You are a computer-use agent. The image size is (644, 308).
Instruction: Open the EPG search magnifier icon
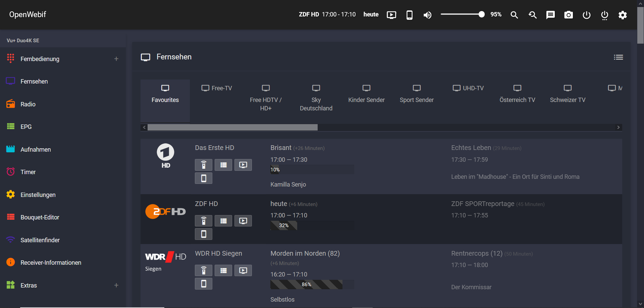532,15
